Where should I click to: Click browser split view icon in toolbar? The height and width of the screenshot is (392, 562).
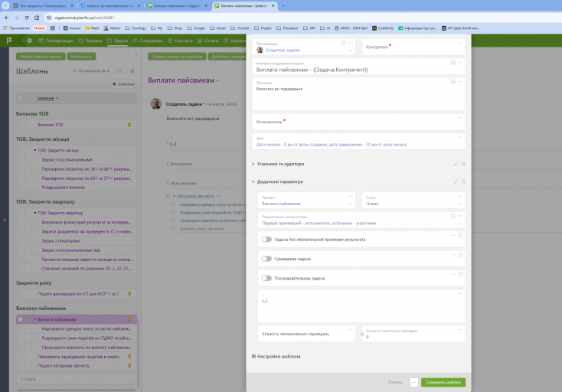(37, 18)
